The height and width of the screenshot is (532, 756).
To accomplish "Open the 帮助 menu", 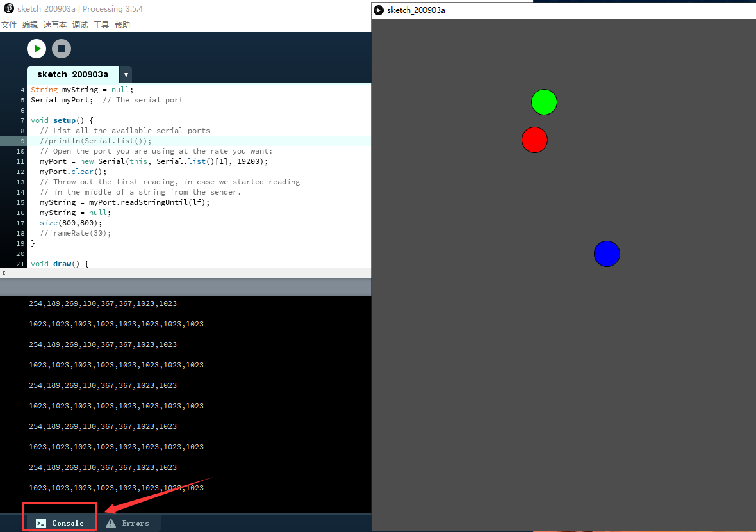I will click(122, 24).
